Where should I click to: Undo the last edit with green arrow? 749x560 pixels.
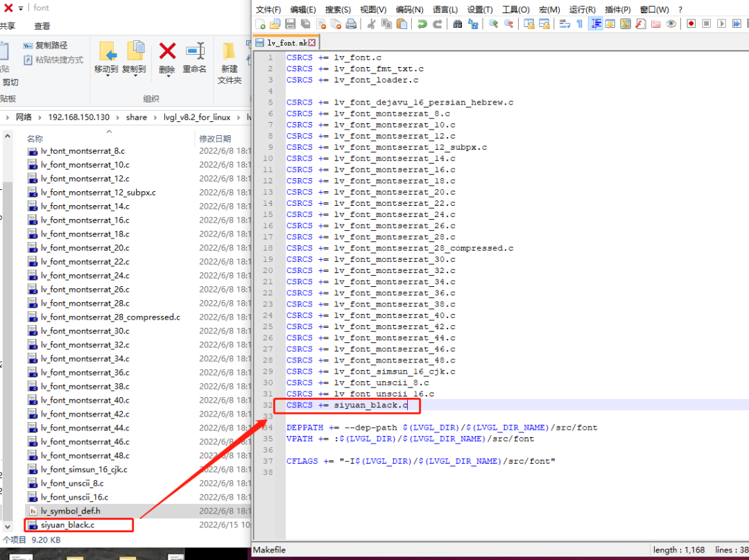(x=422, y=24)
